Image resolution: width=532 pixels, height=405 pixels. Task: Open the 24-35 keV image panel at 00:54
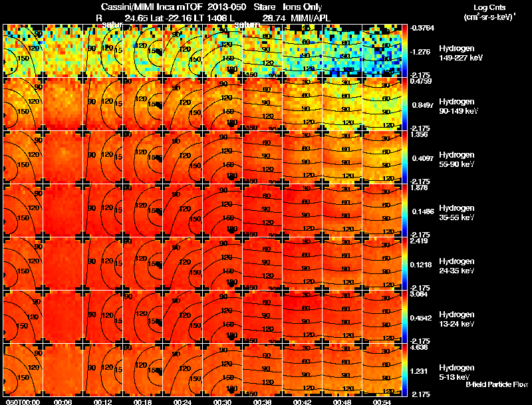pyautogui.click(x=382, y=264)
